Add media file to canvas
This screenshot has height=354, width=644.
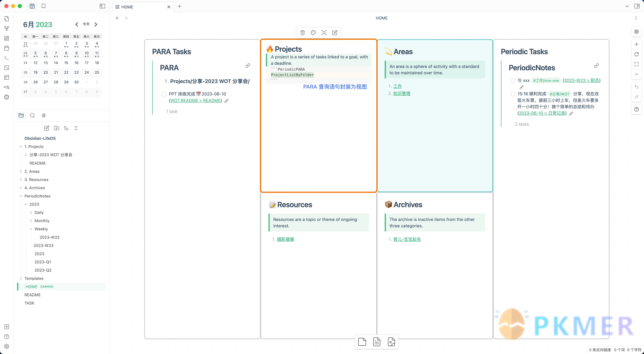(x=391, y=342)
